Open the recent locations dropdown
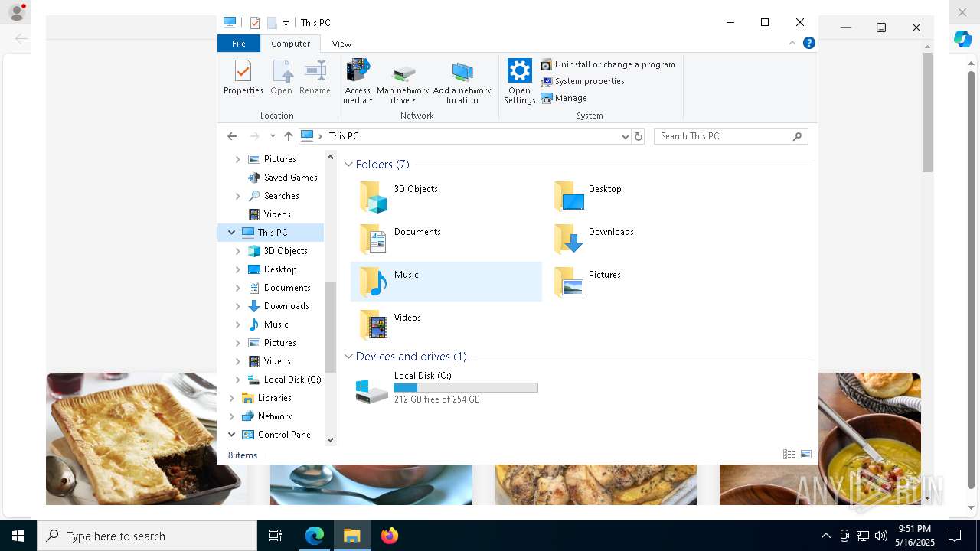980x551 pixels. (273, 136)
